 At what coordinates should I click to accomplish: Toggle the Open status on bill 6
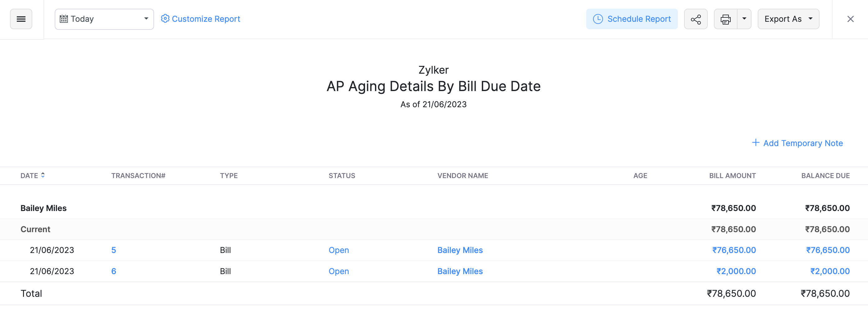point(339,271)
